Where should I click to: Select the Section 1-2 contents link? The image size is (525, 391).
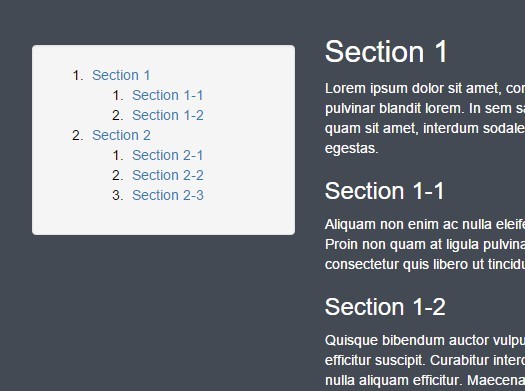click(x=168, y=115)
